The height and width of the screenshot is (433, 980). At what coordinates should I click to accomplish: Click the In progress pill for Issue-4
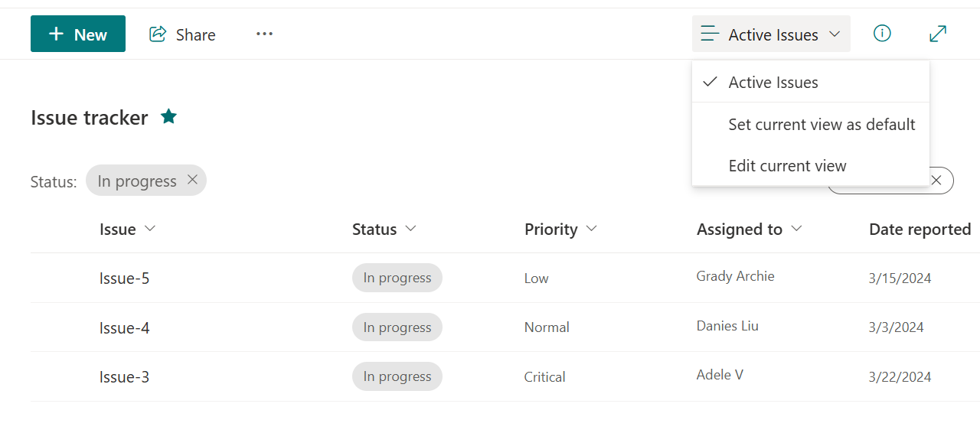(x=397, y=327)
